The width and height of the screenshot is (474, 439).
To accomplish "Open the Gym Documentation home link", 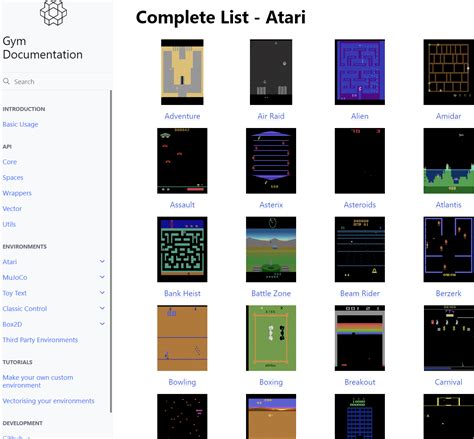I will pos(42,48).
